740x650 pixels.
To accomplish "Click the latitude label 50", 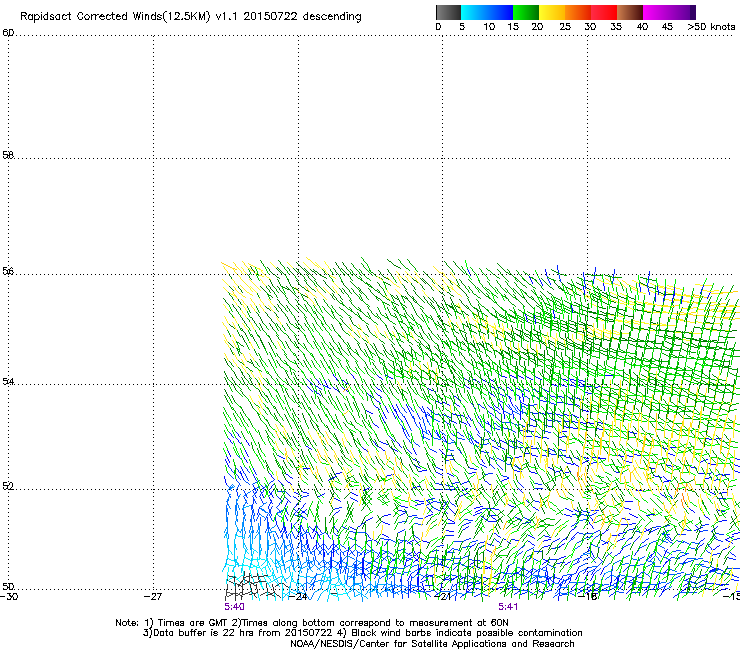I will tap(8, 586).
